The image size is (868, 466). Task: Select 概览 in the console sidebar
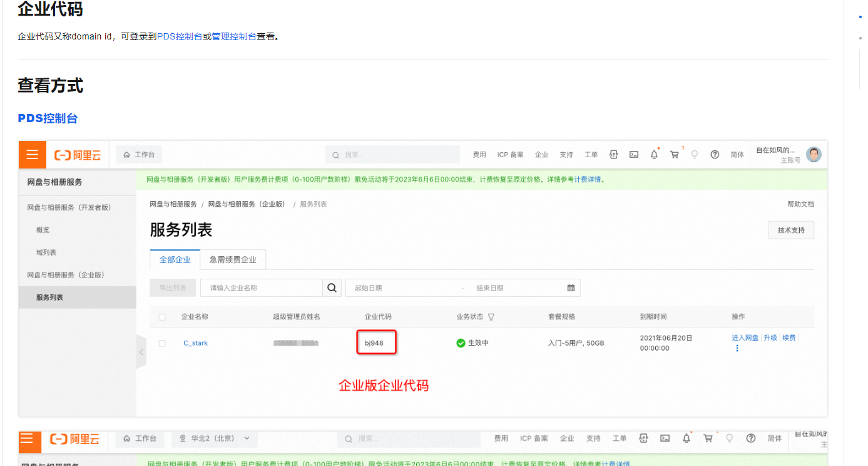(x=43, y=230)
